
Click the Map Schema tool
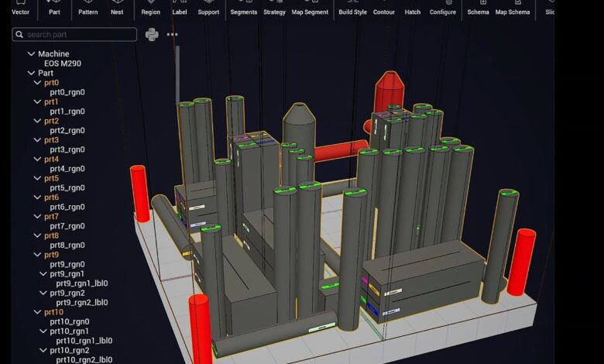(x=513, y=8)
